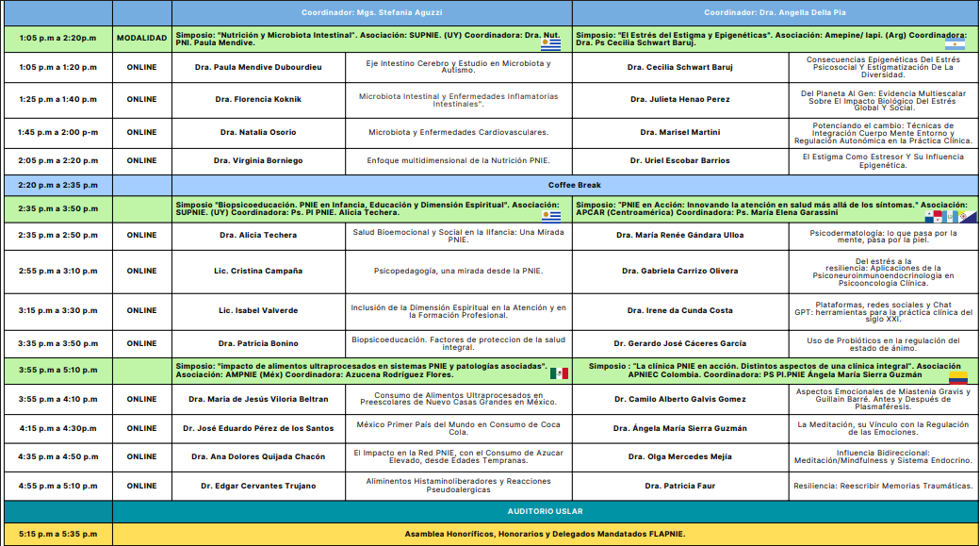This screenshot has width=980, height=546.
Task: Click the Panama flag icon
Action: [x=934, y=216]
